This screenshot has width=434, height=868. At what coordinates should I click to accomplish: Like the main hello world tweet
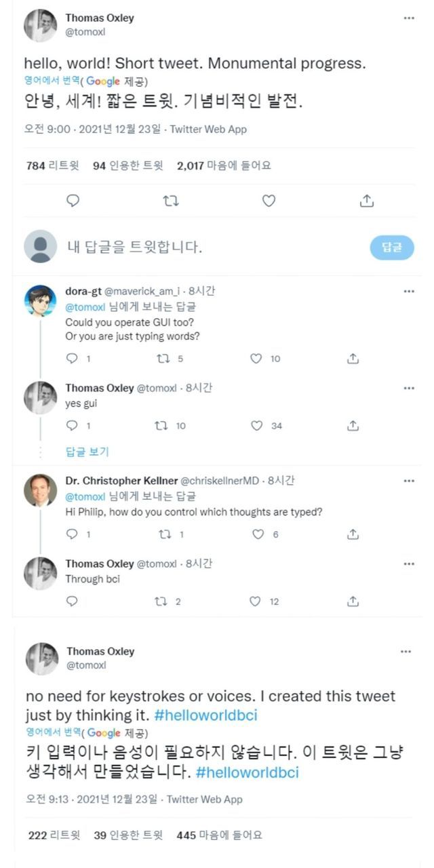pyautogui.click(x=269, y=201)
